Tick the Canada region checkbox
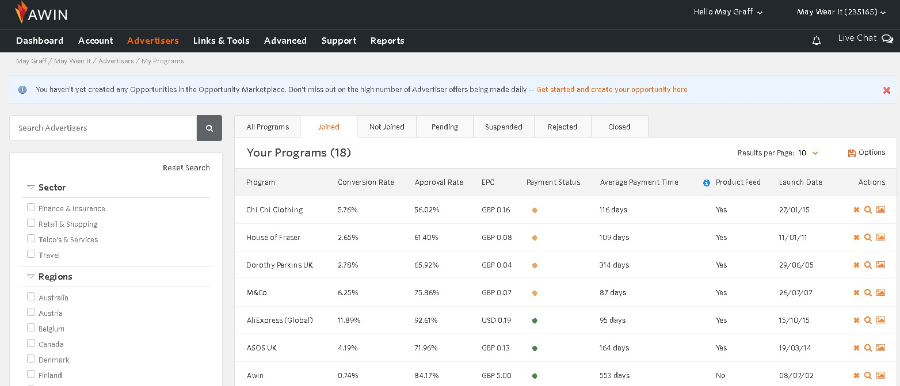This screenshot has height=386, width=900. pos(31,343)
